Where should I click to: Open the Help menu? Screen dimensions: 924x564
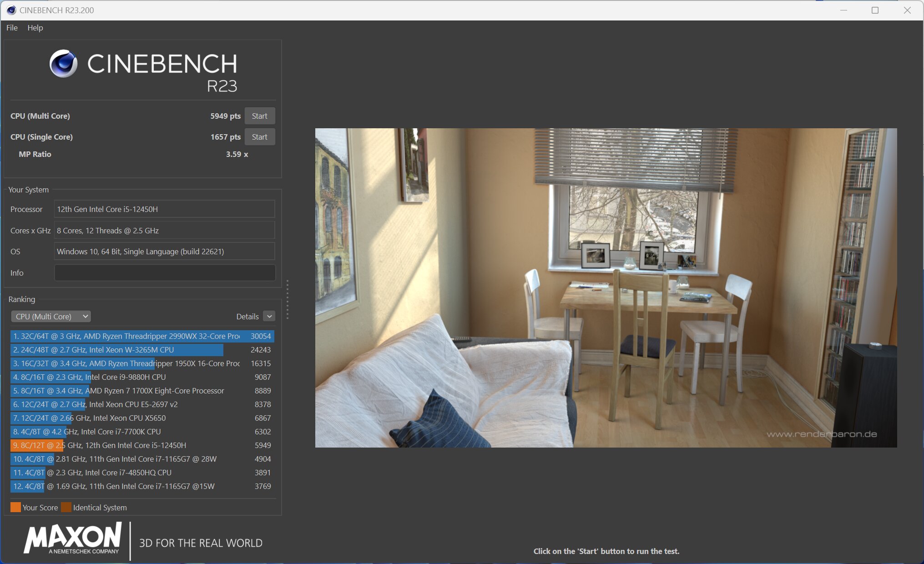click(35, 28)
